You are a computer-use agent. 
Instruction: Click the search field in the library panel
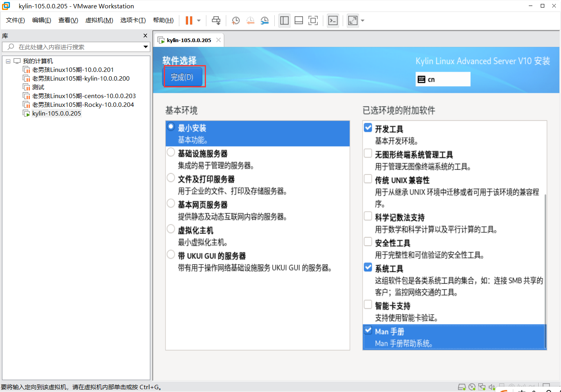[x=76, y=47]
